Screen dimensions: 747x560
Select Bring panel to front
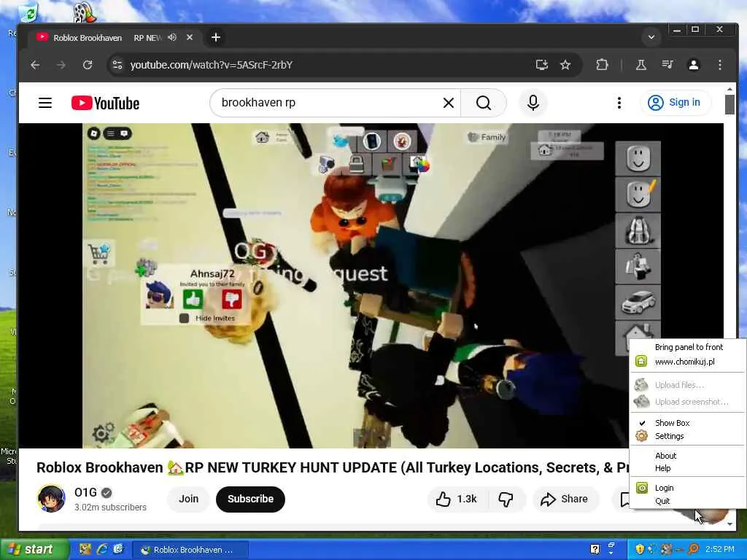point(689,347)
